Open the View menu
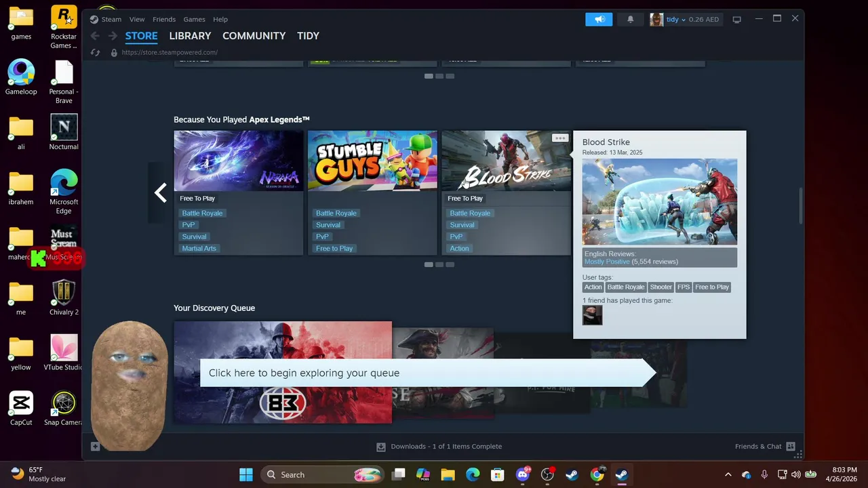868x488 pixels. 137,19
